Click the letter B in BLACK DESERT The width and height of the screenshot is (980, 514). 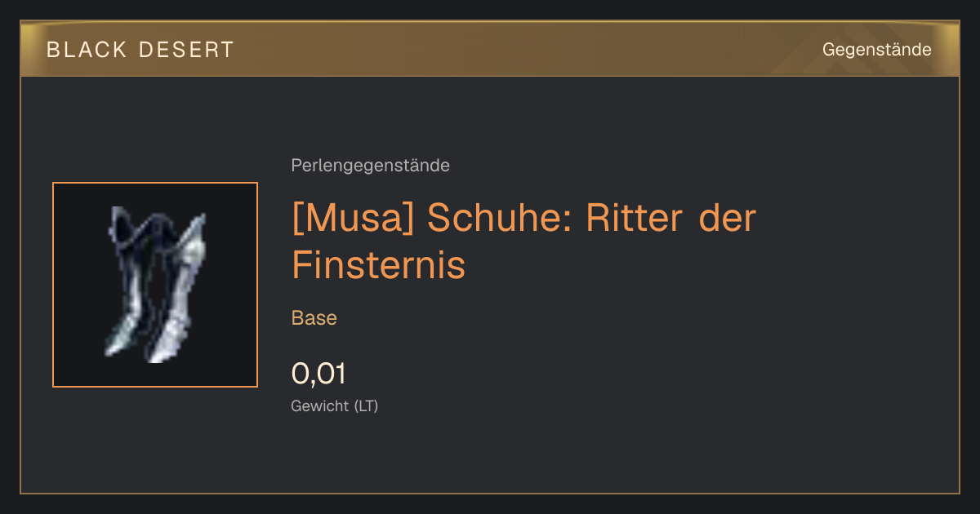(x=54, y=50)
